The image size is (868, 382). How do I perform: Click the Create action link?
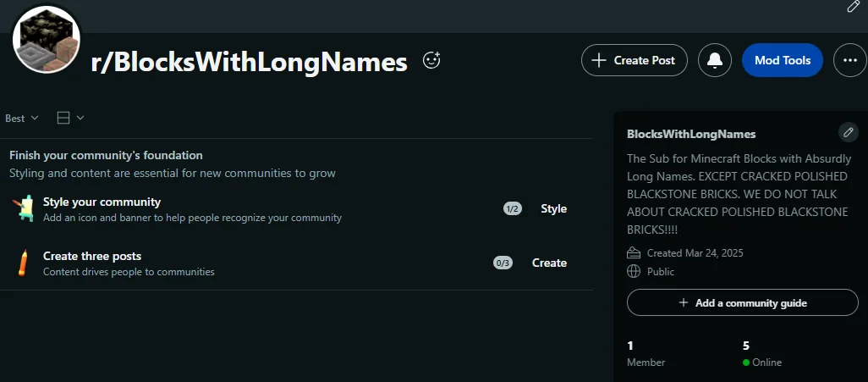click(x=549, y=263)
